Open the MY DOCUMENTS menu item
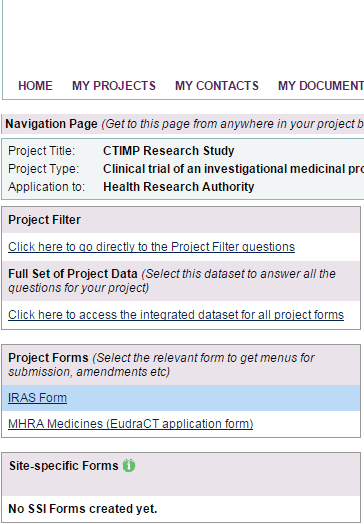Viewport: 364px width, 524px height. point(321,86)
